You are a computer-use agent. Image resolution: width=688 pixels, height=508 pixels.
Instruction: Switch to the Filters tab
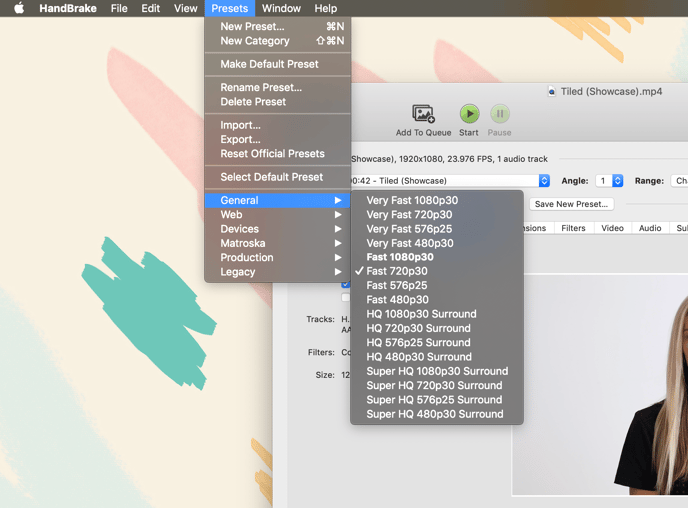573,228
